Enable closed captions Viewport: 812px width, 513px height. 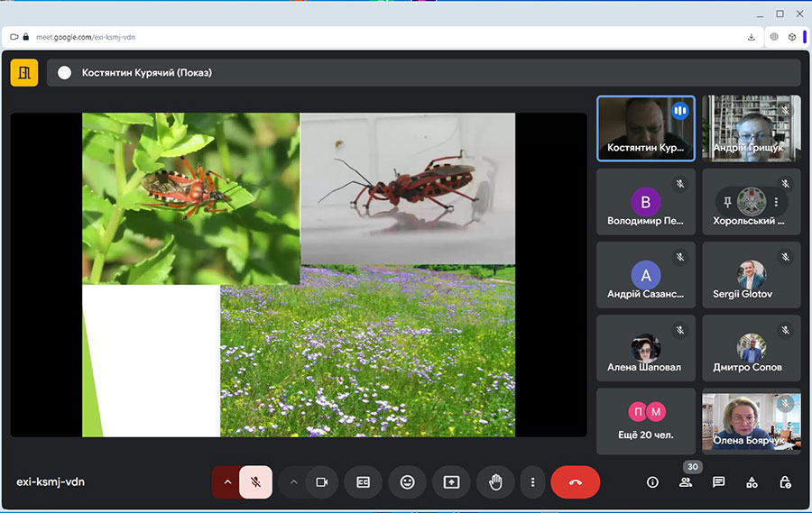click(364, 482)
